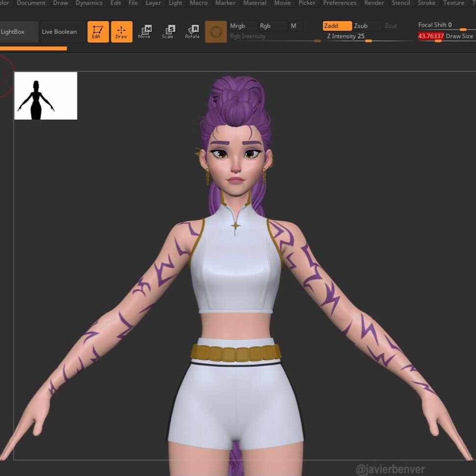Open the Edit menu
Viewport: 476px width, 476px height.
coord(116,3)
